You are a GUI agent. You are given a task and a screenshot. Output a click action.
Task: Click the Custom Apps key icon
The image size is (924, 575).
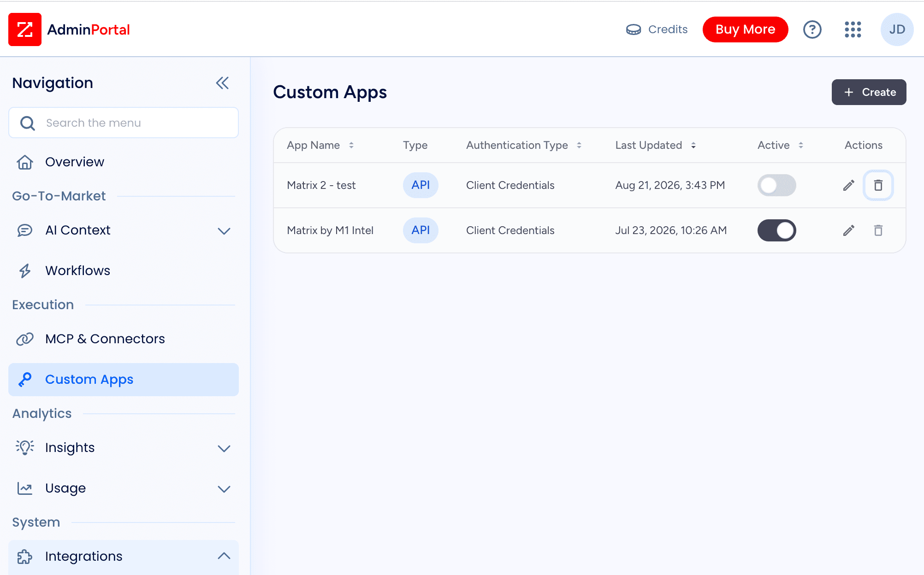25,380
